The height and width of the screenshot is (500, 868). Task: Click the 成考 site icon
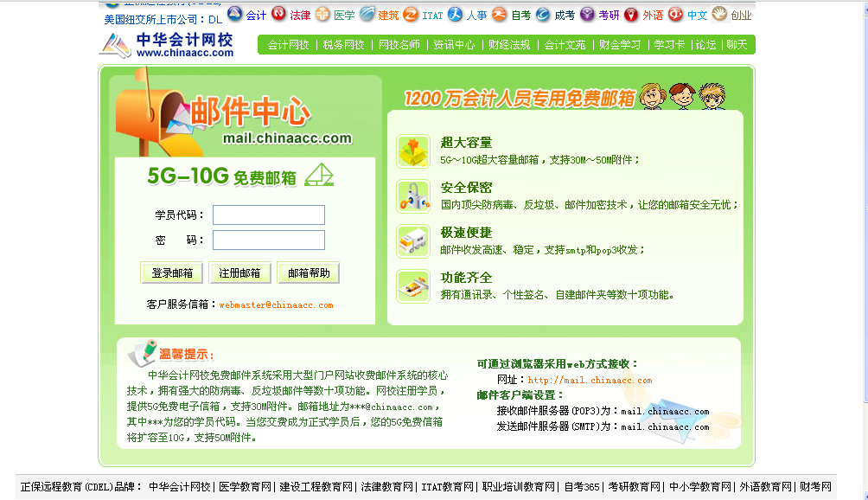pos(543,14)
